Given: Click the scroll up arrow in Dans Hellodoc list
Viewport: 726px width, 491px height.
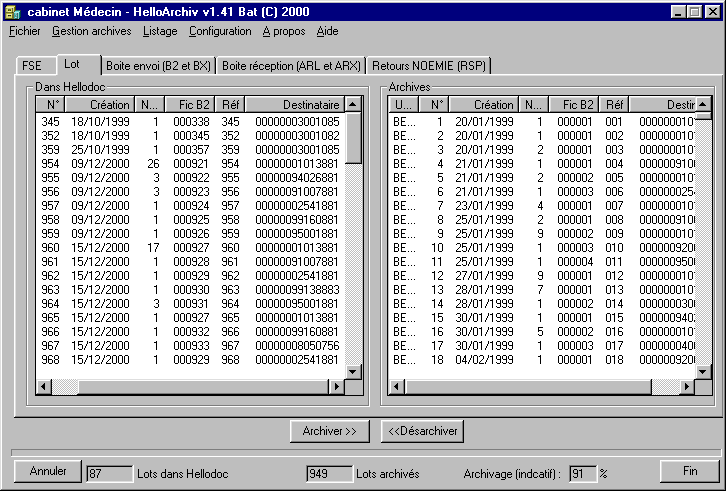Looking at the screenshot, I should click(353, 105).
